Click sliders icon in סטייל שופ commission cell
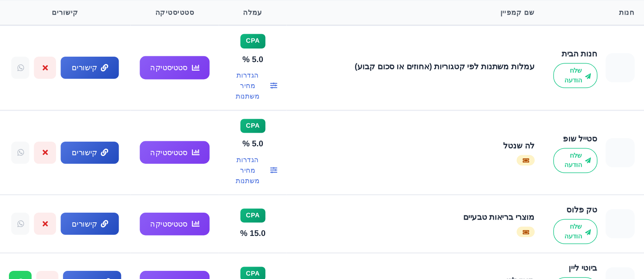 [274, 170]
